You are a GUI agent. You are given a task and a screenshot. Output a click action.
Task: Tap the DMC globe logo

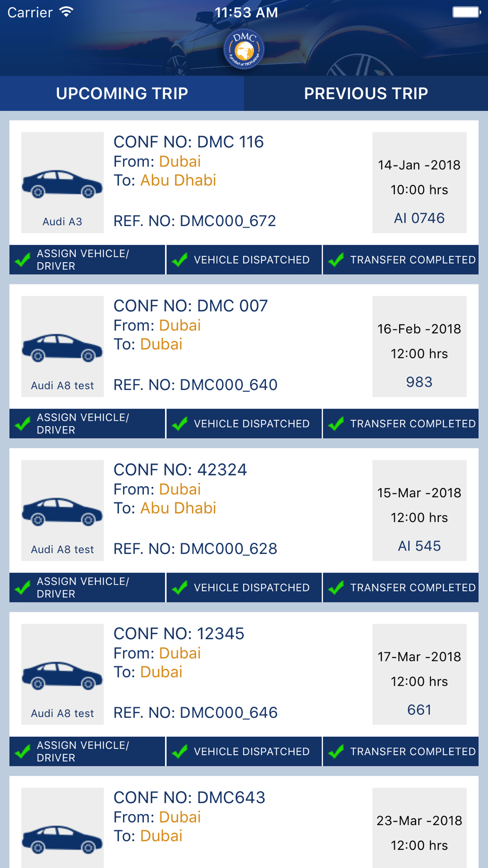244,49
